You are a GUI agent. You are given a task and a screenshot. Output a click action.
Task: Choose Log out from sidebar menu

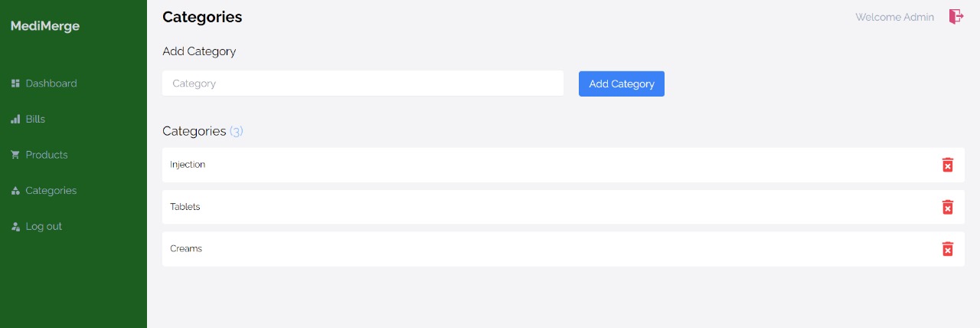coord(44,227)
